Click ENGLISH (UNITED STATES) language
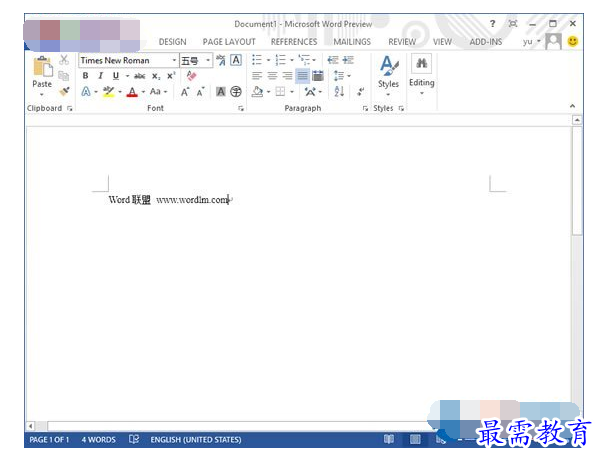 tap(196, 440)
